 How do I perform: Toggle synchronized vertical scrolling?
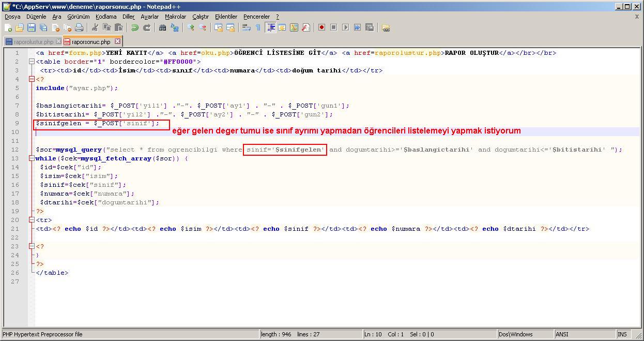pyautogui.click(x=219, y=27)
